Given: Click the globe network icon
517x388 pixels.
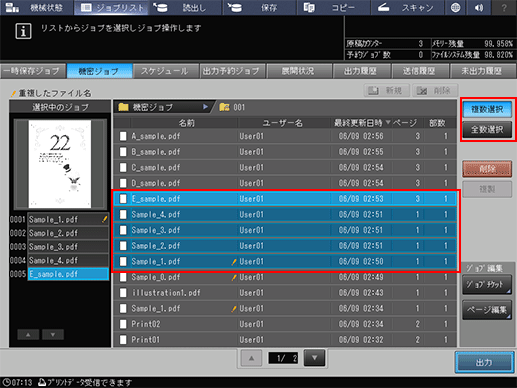Looking at the screenshot, I should point(455,7).
